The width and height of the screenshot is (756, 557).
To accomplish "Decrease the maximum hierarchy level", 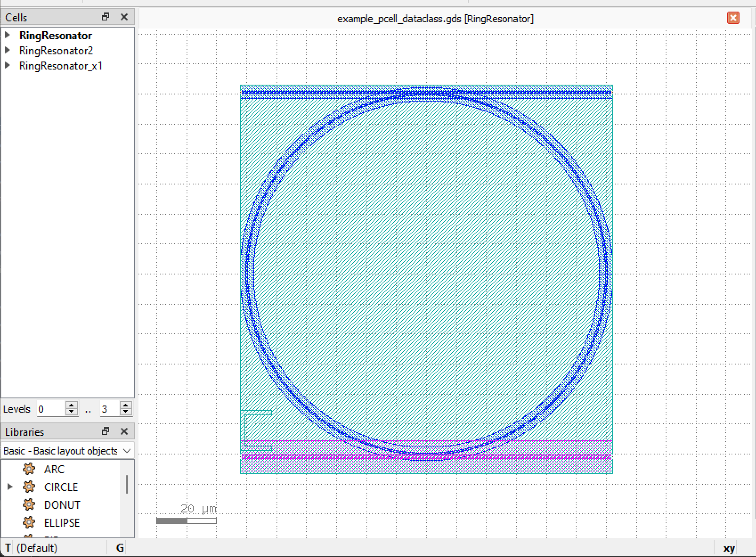I will click(126, 412).
